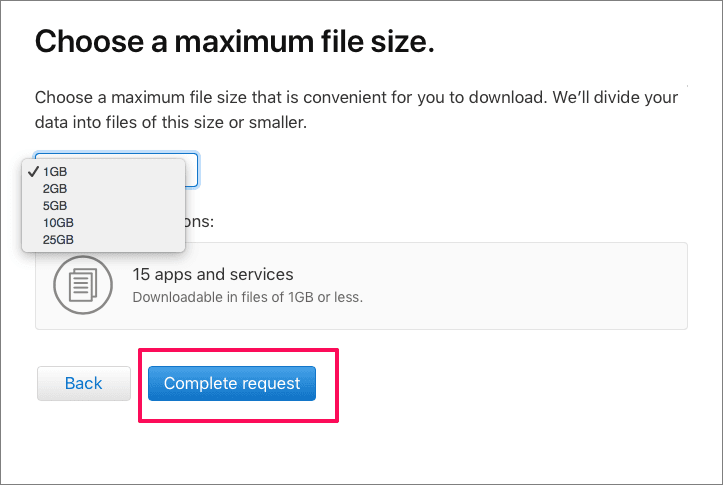
Task: Click "Downloadable in files of 1GB or less" text
Action: pyautogui.click(x=247, y=297)
